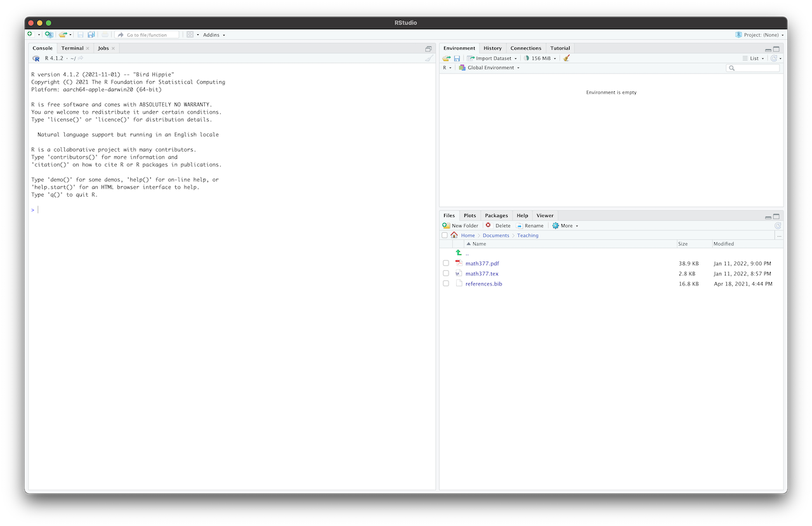Click the R logo icon in Console header
This screenshot has width=812, height=526.
point(36,58)
